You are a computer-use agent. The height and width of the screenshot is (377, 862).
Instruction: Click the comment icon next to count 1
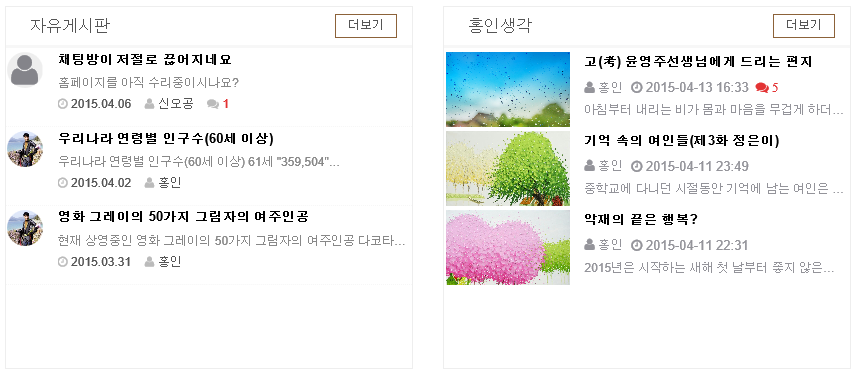(x=213, y=104)
